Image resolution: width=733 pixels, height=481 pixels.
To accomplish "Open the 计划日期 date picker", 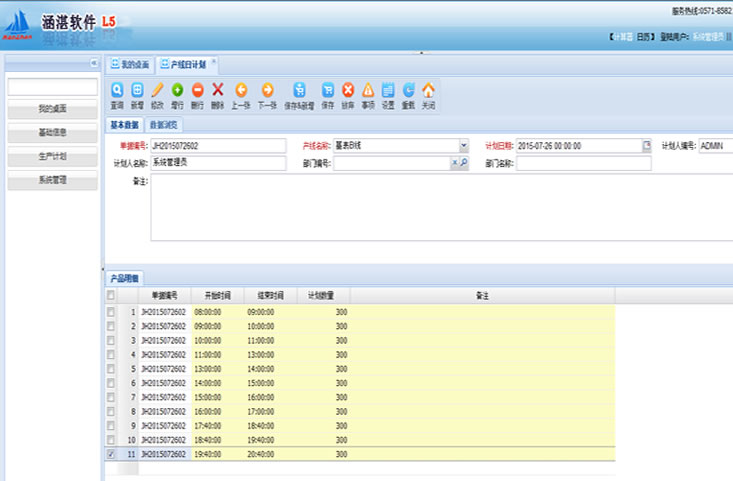I will (x=646, y=146).
